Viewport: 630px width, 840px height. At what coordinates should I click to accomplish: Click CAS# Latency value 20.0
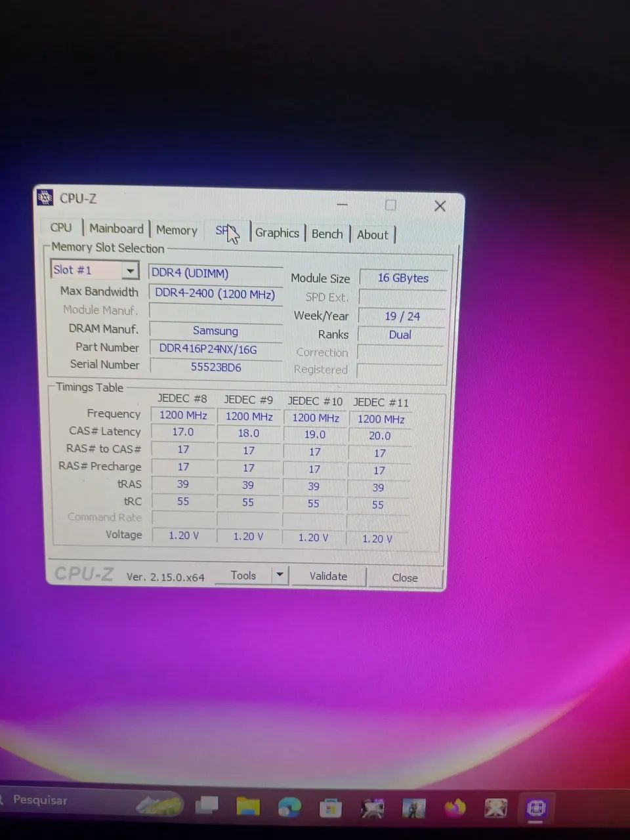tap(379, 436)
